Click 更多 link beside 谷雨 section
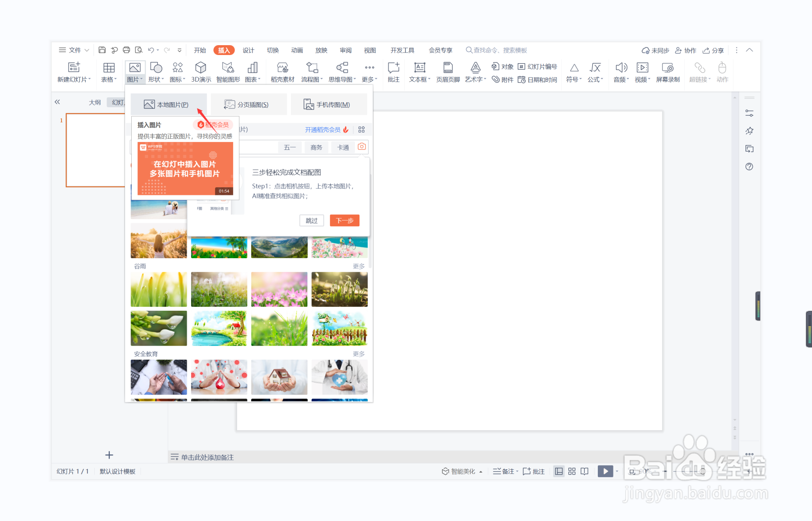Image resolution: width=812 pixels, height=521 pixels. (x=359, y=266)
